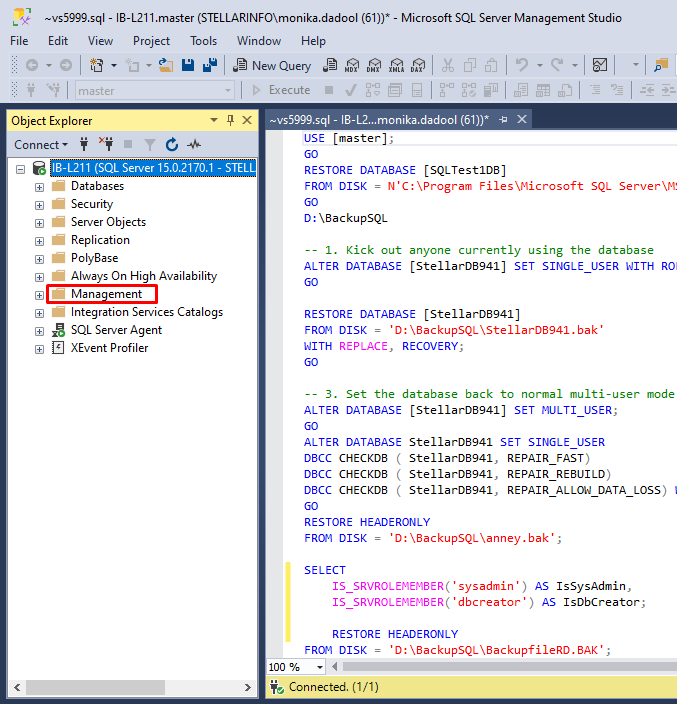
Task: Click the Undo icon
Action: [x=522, y=66]
